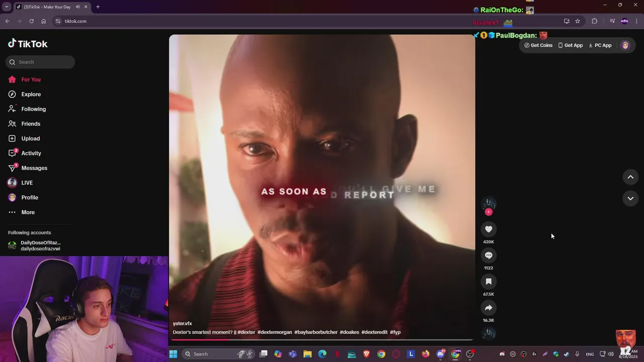Open the #doakes hashtag
This screenshot has width=644, height=362.
click(350, 332)
